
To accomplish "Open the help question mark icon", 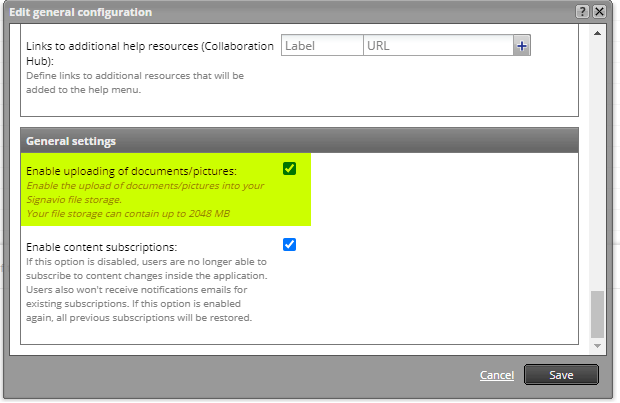I will point(582,11).
